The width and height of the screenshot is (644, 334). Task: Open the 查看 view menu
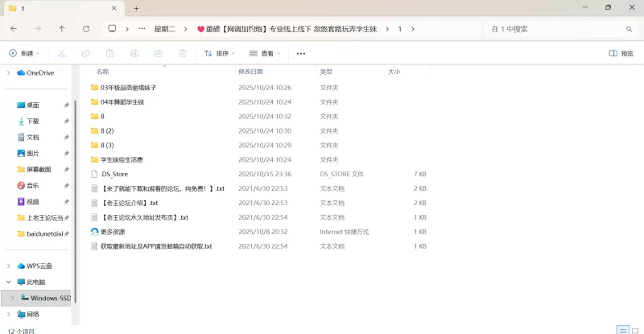tap(264, 54)
